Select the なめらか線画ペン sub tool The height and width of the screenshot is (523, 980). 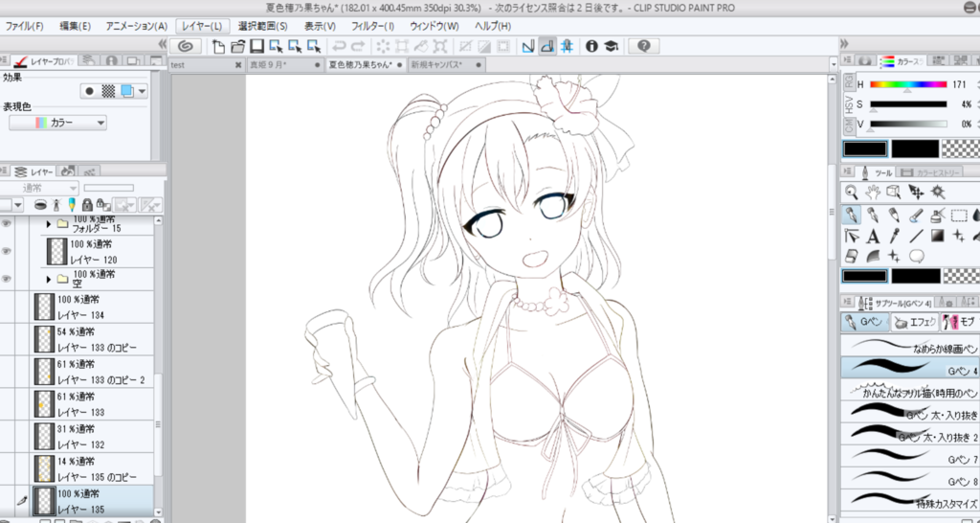910,346
